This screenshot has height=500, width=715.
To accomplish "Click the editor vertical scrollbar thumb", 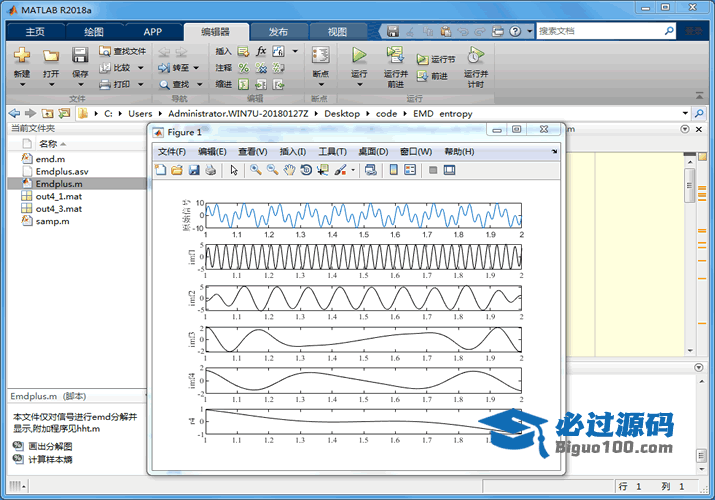I will tap(689, 185).
